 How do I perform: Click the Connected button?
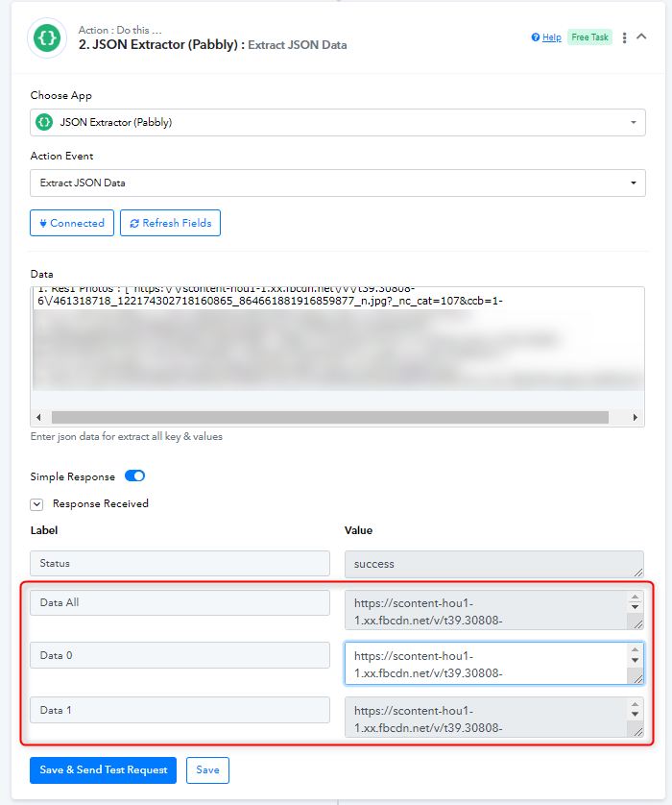pos(72,223)
